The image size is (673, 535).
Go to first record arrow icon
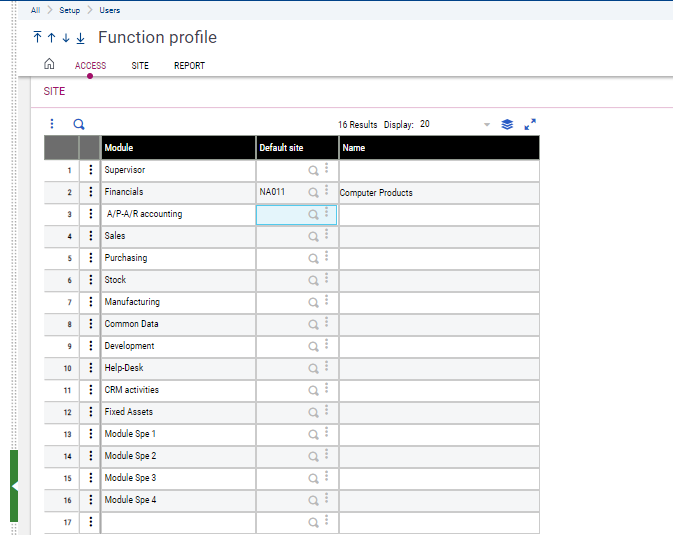(37, 38)
